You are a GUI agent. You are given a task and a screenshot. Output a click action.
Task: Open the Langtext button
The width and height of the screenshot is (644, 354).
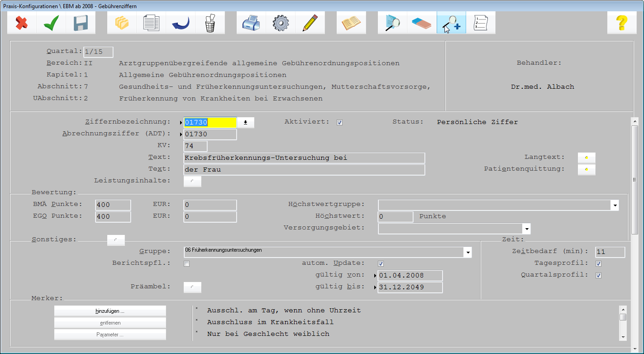point(587,158)
